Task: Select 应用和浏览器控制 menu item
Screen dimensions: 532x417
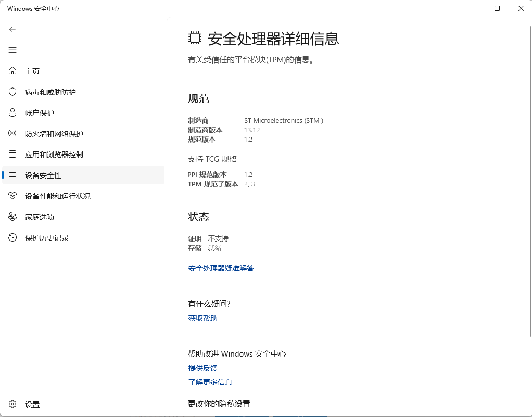Action: point(83,155)
